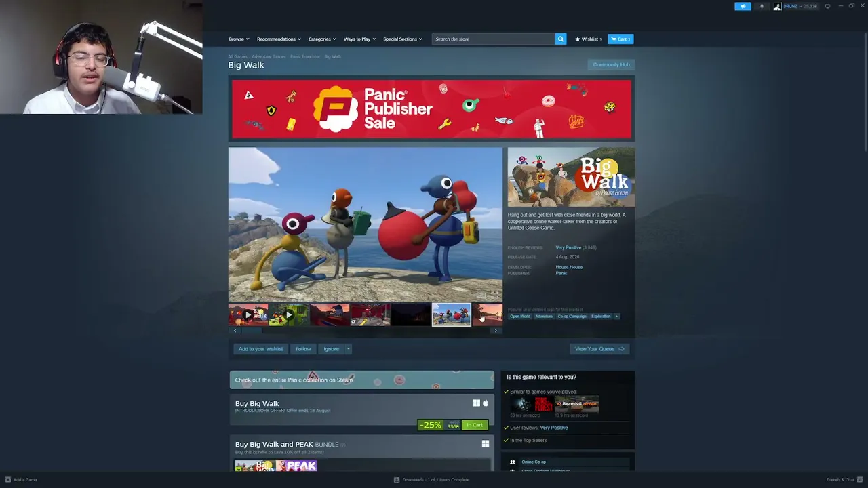Click the DRUNZ profile avatar

tap(777, 6)
